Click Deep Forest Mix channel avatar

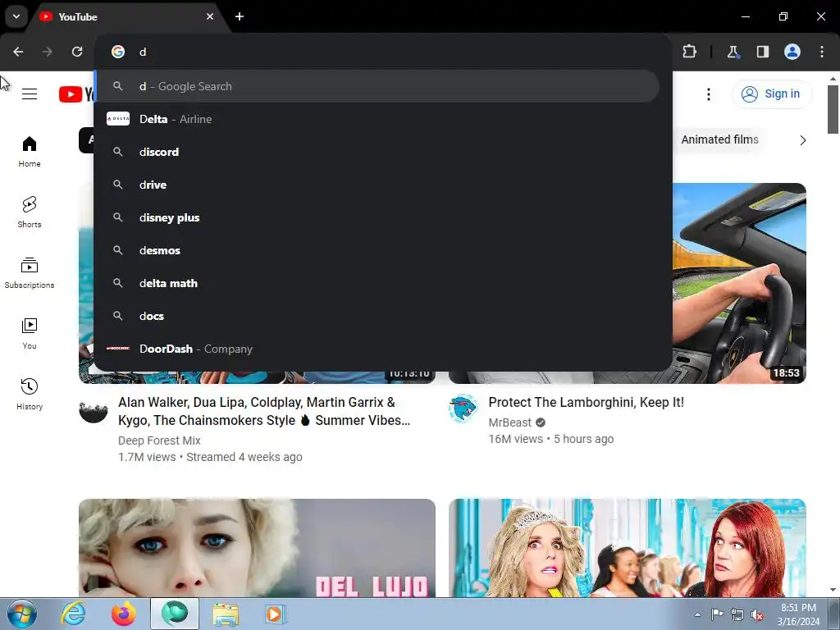point(94,409)
